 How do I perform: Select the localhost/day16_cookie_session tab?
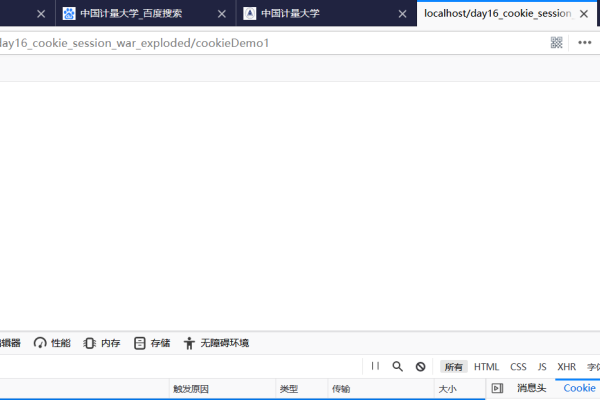click(x=507, y=14)
